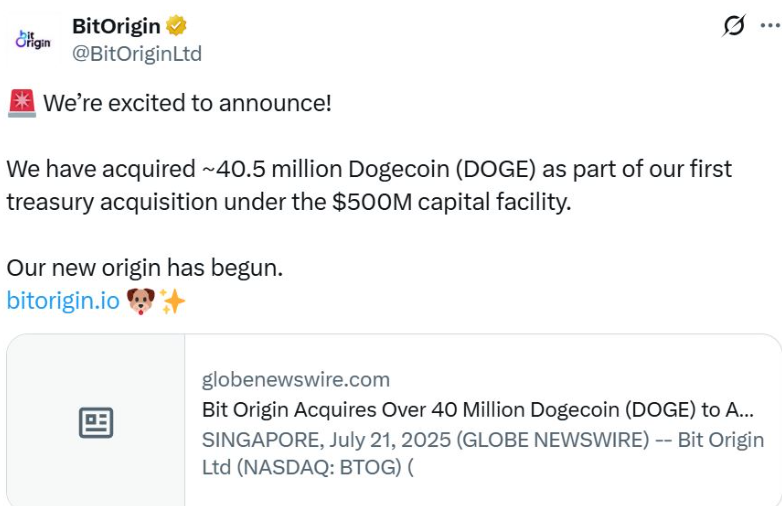This screenshot has width=782, height=506.
Task: Visit the @BitOriginLtd handle
Action: click(x=136, y=53)
